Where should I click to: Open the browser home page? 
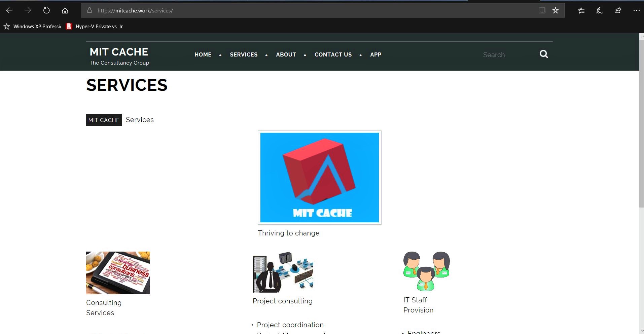coord(65,10)
